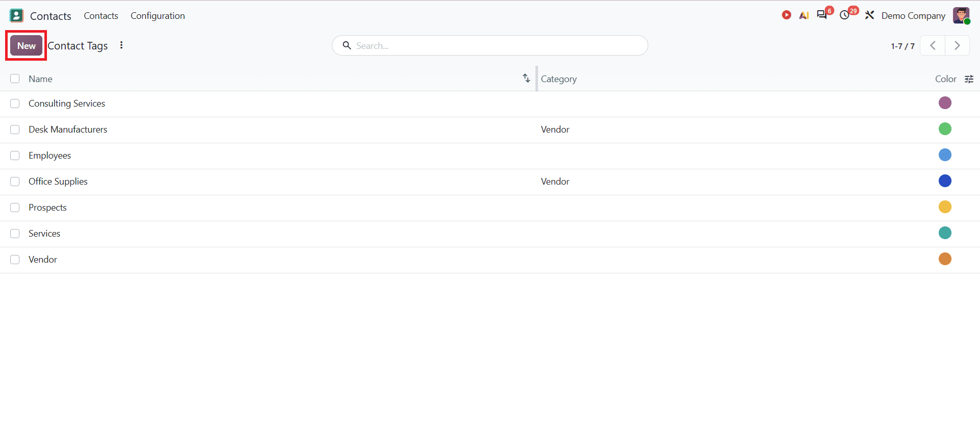Open the Consulting Services tag record
The image size is (980, 437).
click(67, 104)
